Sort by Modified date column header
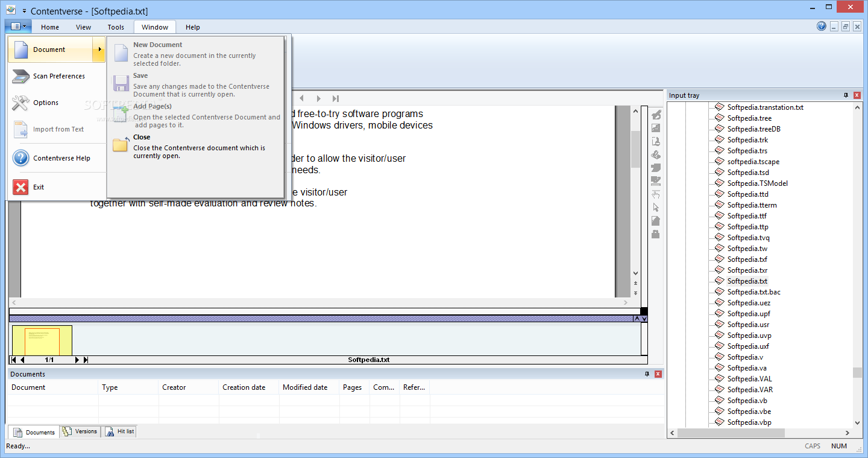The image size is (868, 458). [309, 387]
